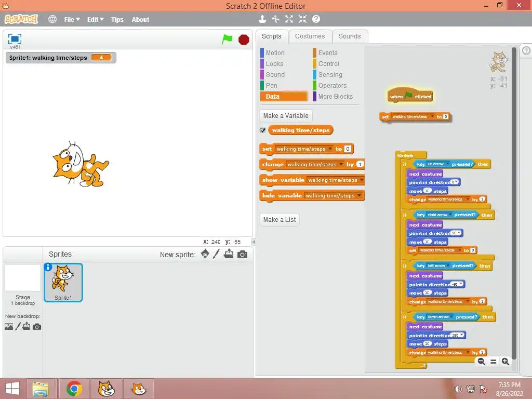Zoom in the scripts area

(505, 362)
